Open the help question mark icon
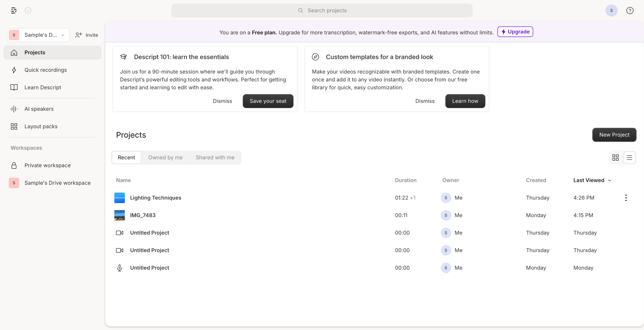 coord(630,10)
